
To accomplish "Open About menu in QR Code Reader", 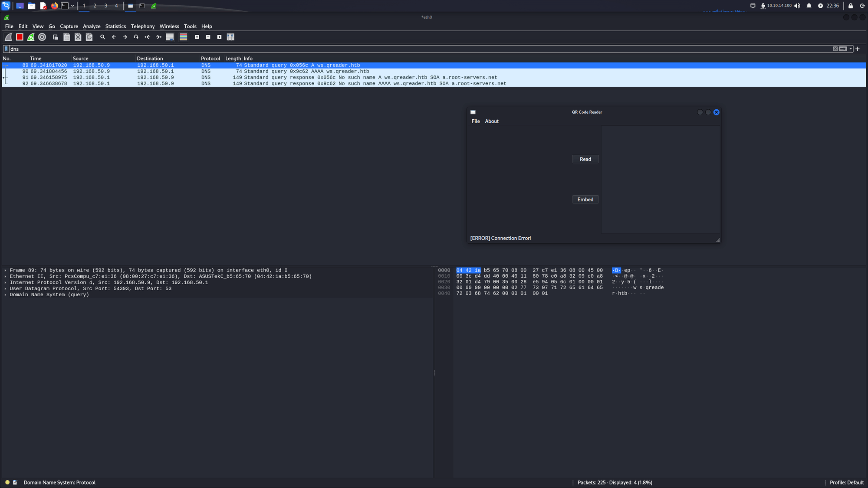I will pos(492,121).
